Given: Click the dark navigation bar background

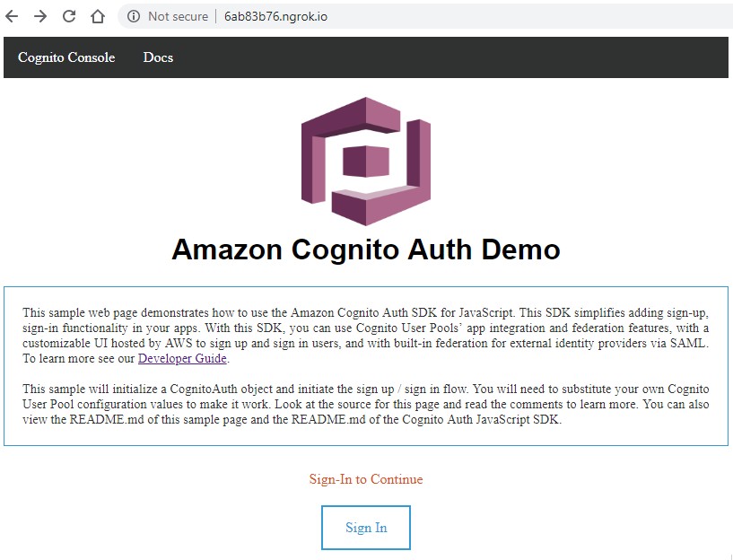Looking at the screenshot, I should pyautogui.click(x=449, y=57).
